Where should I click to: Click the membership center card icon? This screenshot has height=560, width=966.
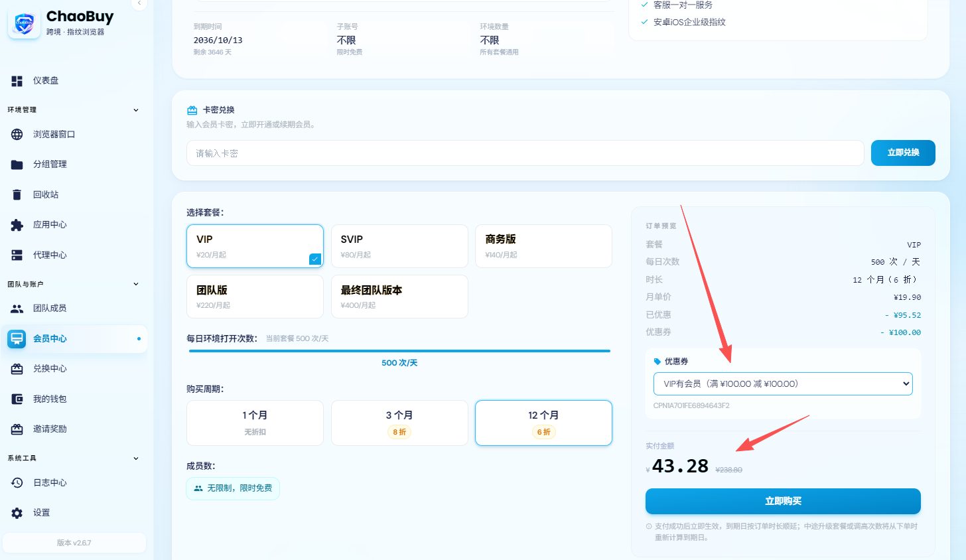17,339
